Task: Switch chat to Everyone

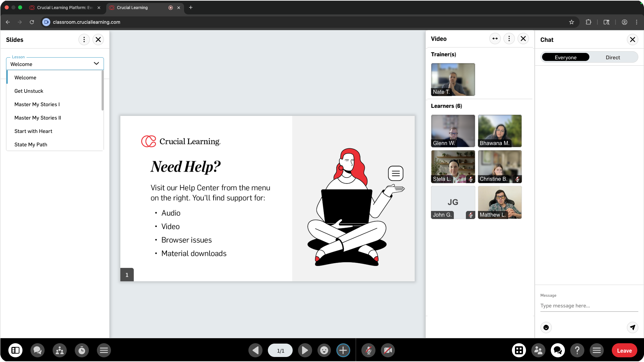Action: (x=566, y=57)
